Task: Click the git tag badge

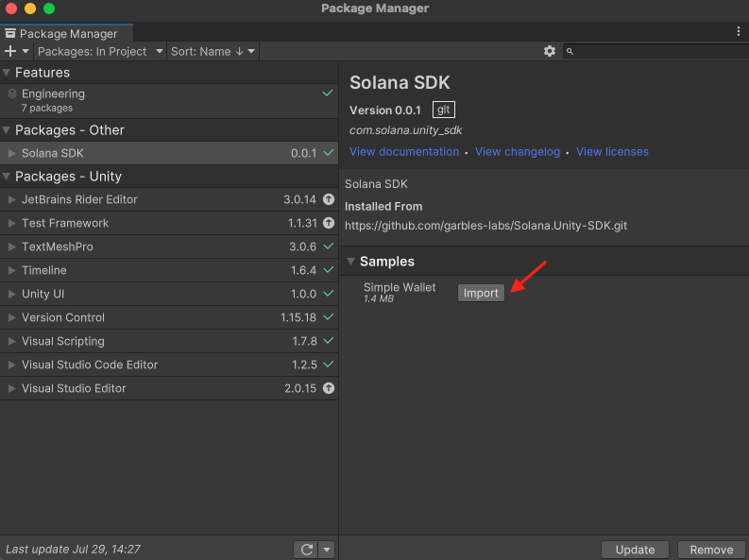Action: [x=444, y=110]
